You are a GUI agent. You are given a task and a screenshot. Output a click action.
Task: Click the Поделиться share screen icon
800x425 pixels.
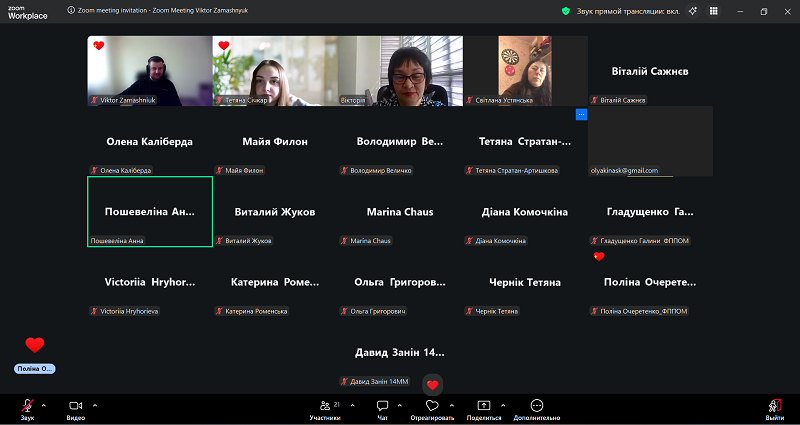(484, 405)
